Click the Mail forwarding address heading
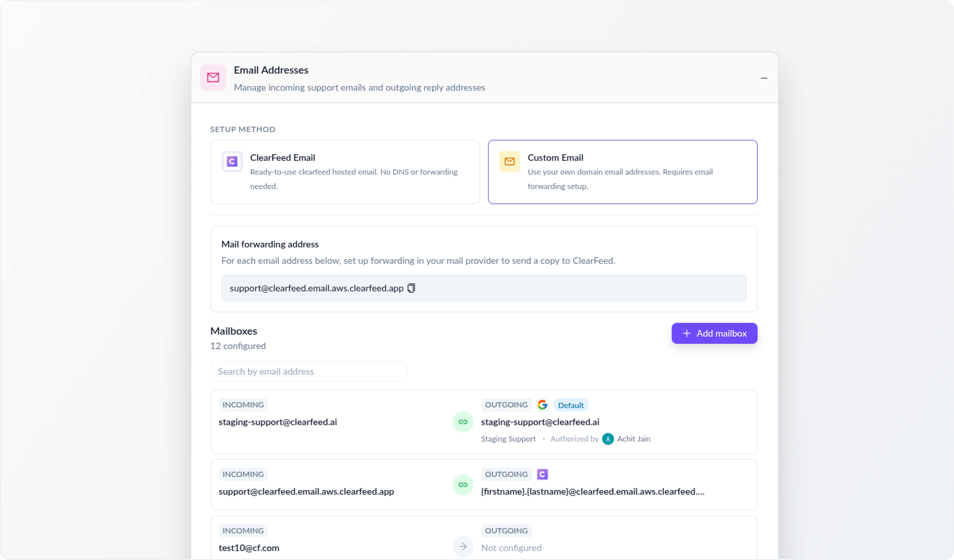The image size is (954, 560). click(x=270, y=244)
